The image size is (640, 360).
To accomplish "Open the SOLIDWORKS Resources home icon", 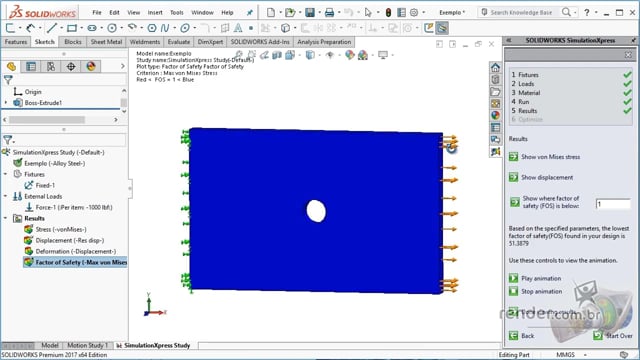I will (496, 67).
